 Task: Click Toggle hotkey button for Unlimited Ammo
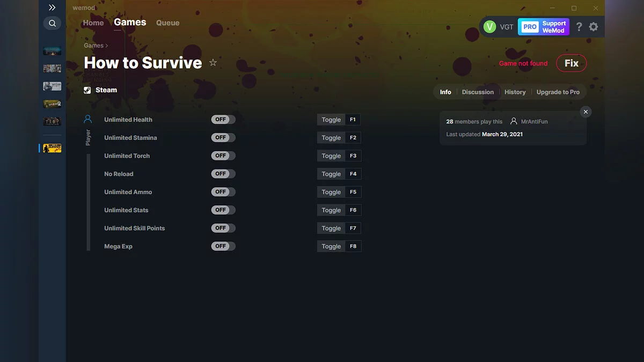tap(331, 192)
